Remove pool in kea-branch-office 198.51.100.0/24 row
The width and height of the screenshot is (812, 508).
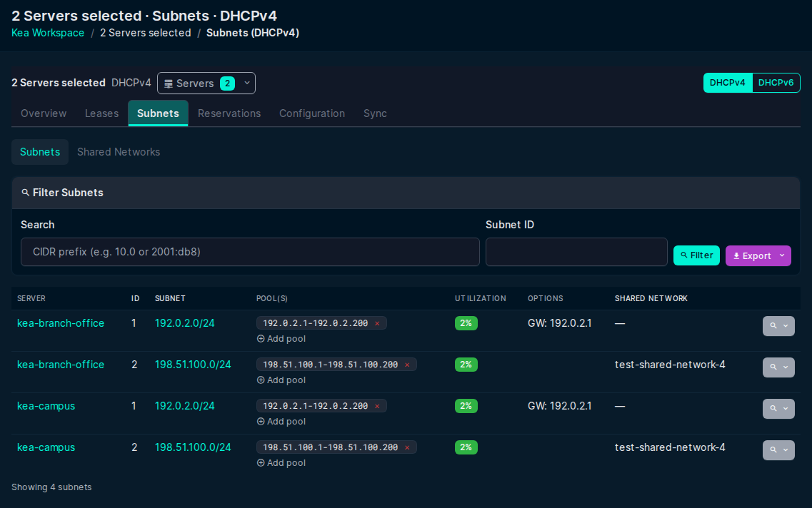tap(407, 365)
